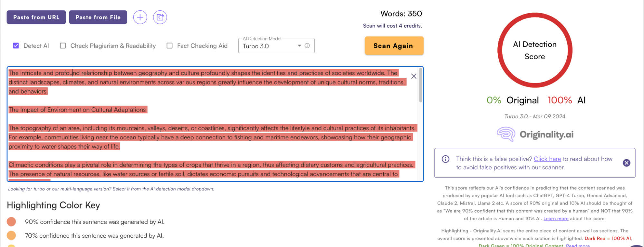Image resolution: width=644 pixels, height=247 pixels.
Task: Click the dropdown arrow next to Turbo 3.0
Action: coord(299,46)
